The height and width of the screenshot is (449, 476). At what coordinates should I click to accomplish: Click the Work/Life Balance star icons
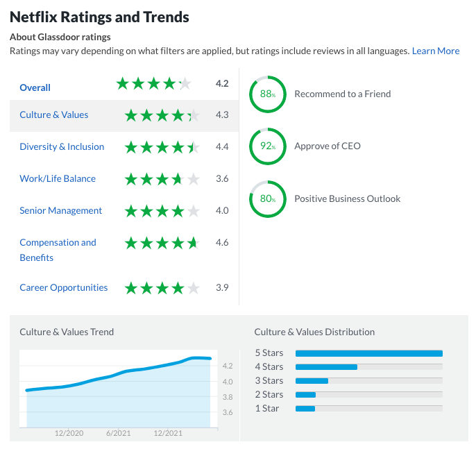click(162, 179)
